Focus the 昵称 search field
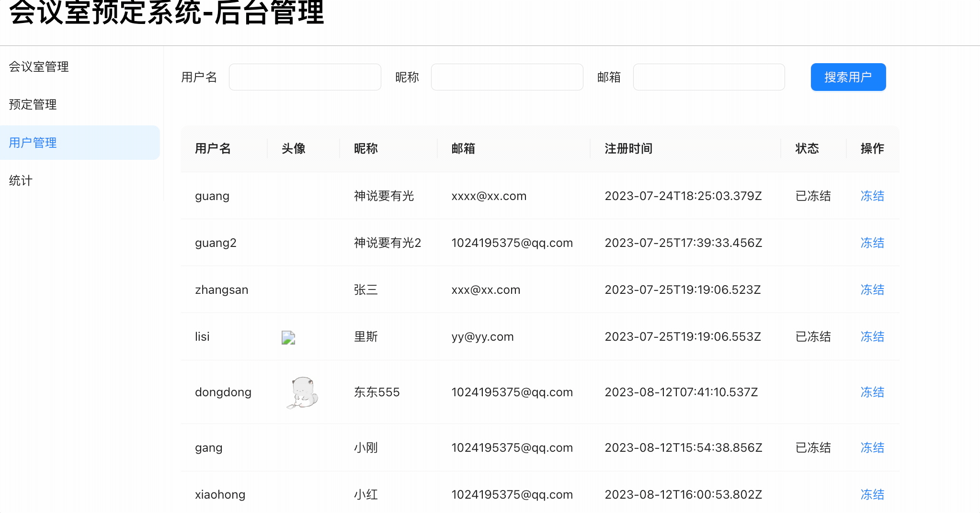 tap(507, 77)
